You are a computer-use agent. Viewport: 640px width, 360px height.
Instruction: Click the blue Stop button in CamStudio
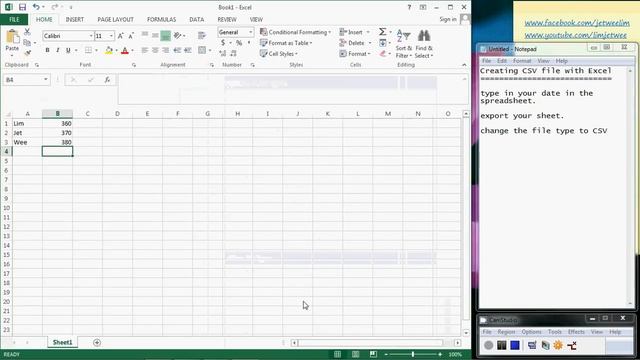pyautogui.click(x=515, y=345)
